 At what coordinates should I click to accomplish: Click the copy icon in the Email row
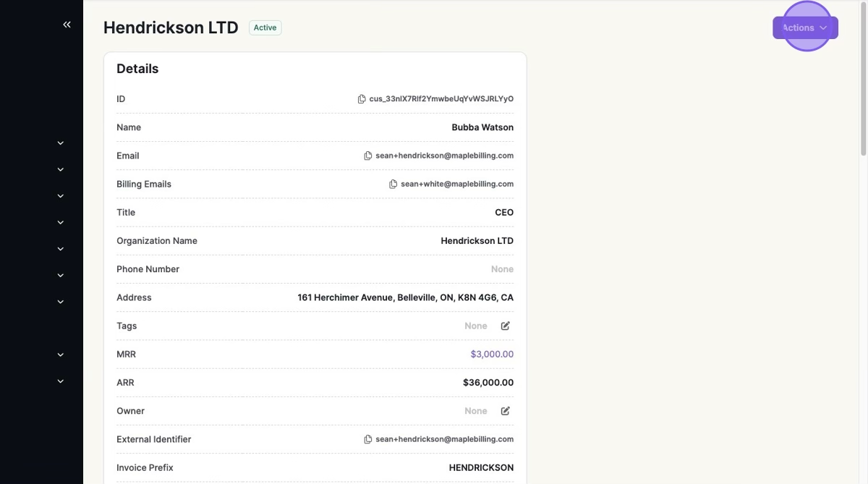[x=367, y=156]
